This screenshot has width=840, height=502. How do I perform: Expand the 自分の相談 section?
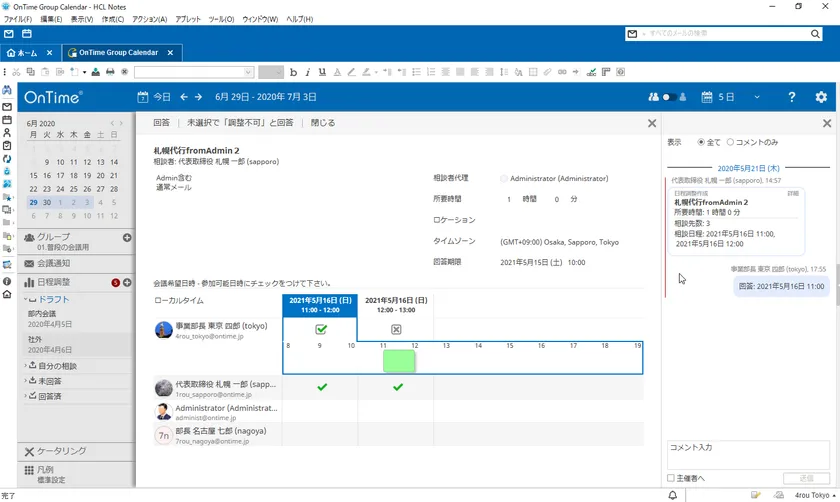(27, 366)
